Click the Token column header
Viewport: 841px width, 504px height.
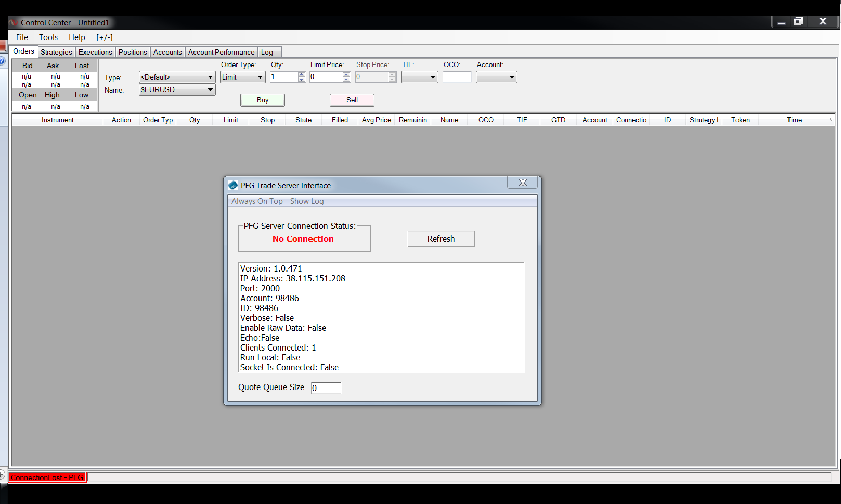(x=741, y=120)
